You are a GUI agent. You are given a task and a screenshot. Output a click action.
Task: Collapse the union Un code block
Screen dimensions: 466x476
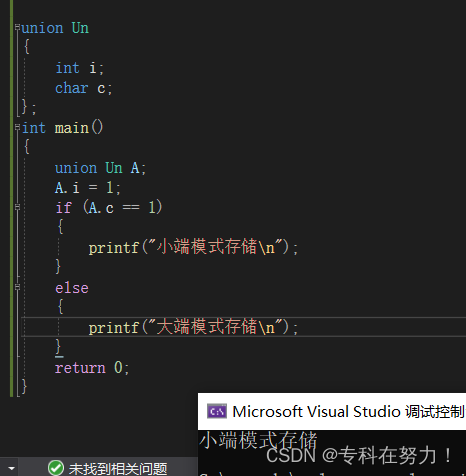coord(17,27)
